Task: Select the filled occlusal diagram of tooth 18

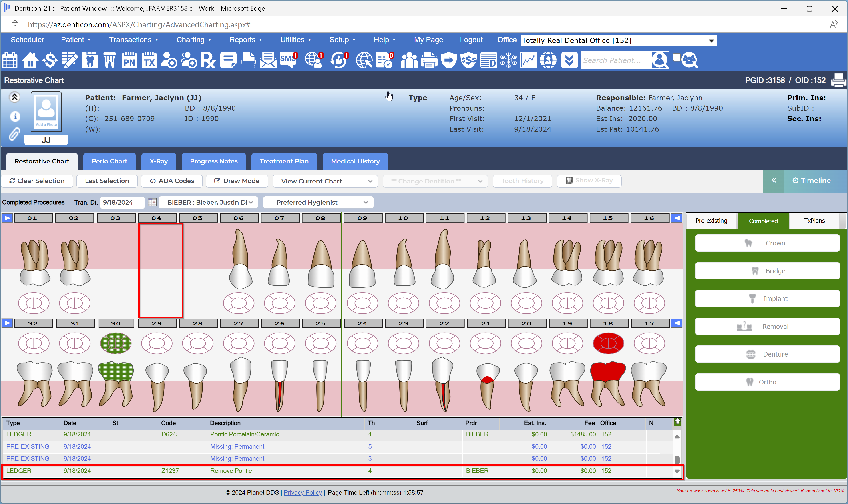Action: click(x=608, y=343)
